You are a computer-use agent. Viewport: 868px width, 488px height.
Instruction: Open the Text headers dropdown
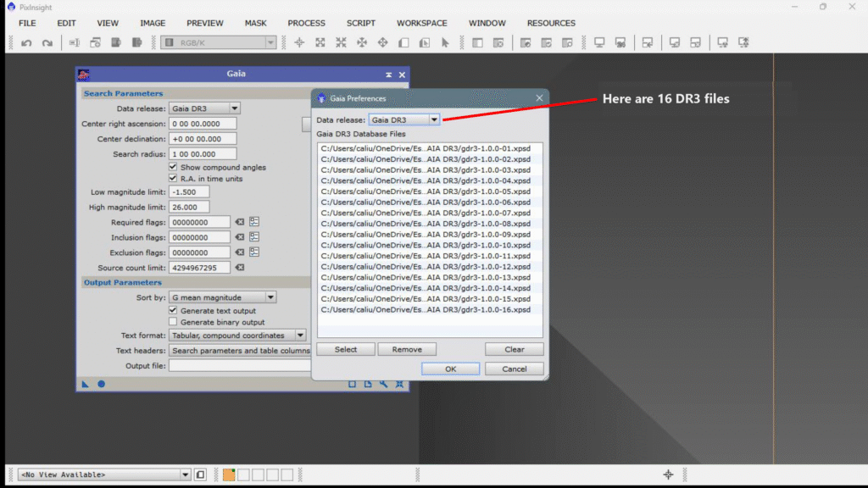240,350
